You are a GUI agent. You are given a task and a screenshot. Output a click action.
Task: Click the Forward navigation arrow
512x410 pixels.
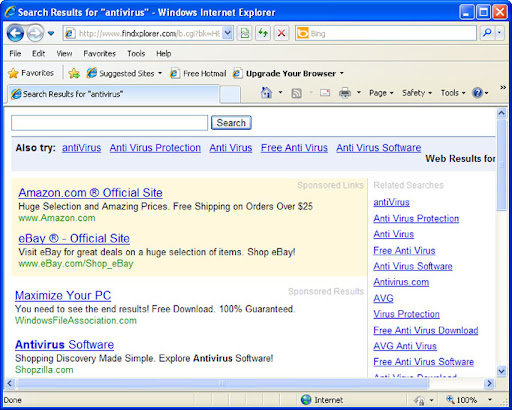[35, 33]
